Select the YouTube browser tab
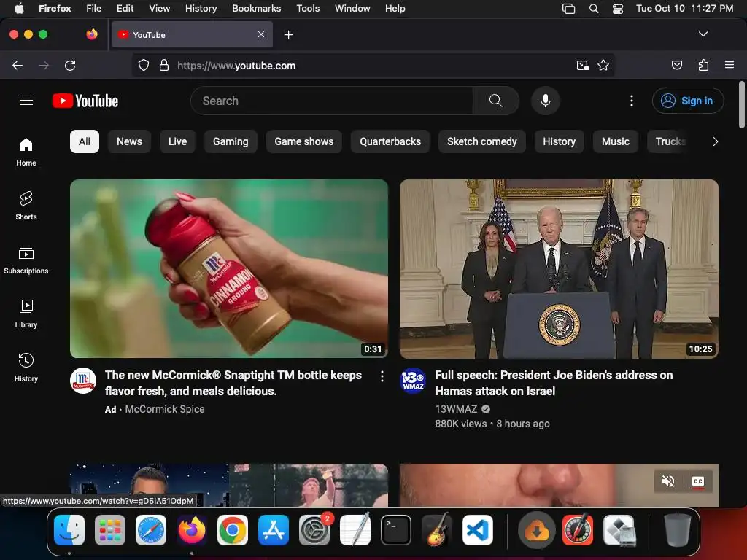This screenshot has height=560, width=747. click(192, 35)
